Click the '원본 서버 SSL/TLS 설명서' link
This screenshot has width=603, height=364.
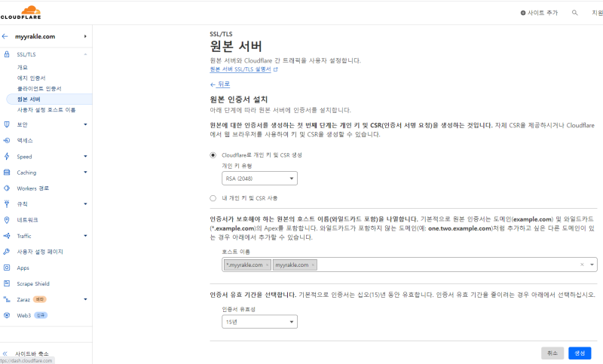point(241,69)
